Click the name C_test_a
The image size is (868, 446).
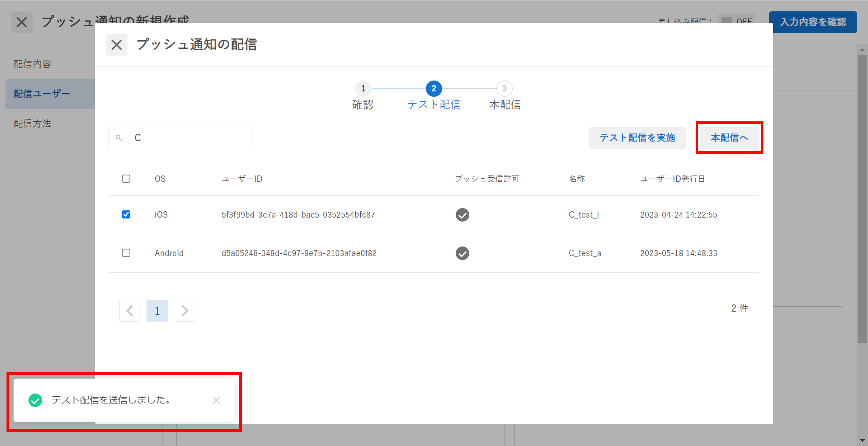[x=585, y=253]
